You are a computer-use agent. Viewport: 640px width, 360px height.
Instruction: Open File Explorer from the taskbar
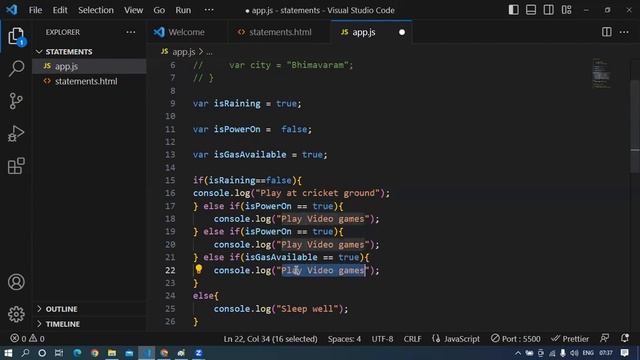(111, 353)
